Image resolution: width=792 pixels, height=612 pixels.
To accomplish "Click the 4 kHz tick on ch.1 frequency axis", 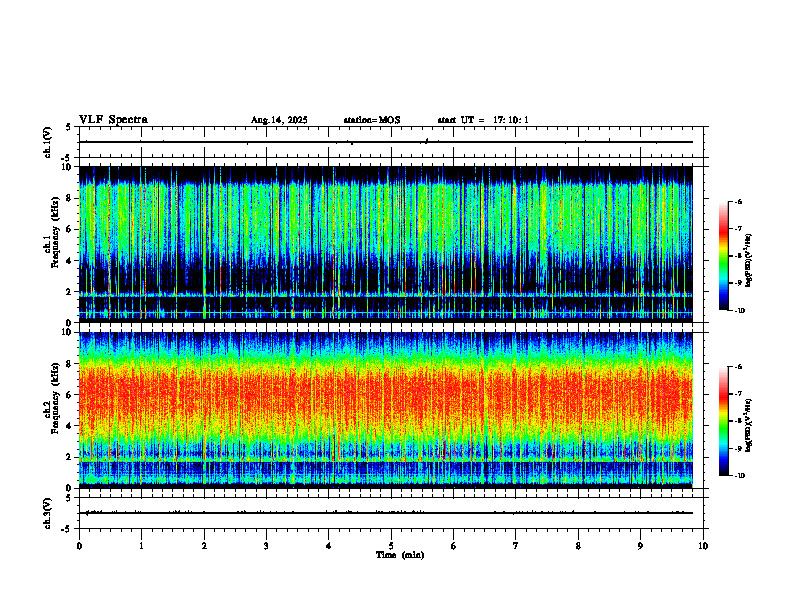I will (70, 261).
